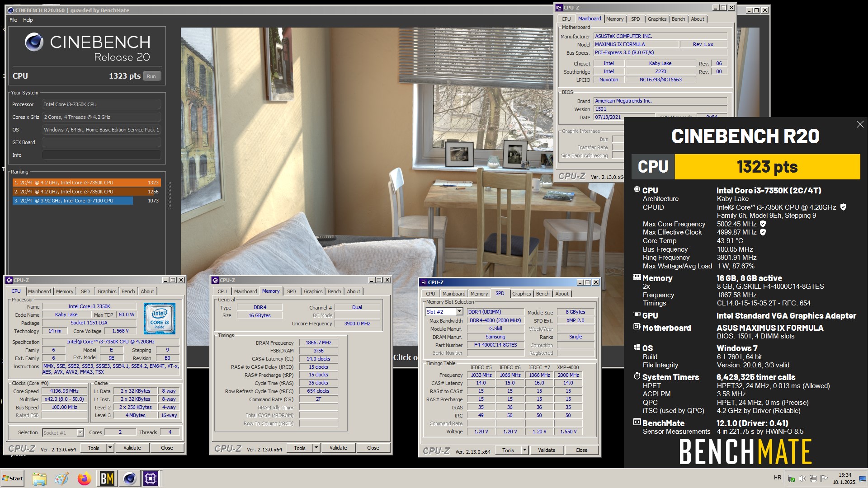The height and width of the screenshot is (488, 868).
Task: Click the MAXIMUS IX FORMULA model field
Action: tap(636, 44)
